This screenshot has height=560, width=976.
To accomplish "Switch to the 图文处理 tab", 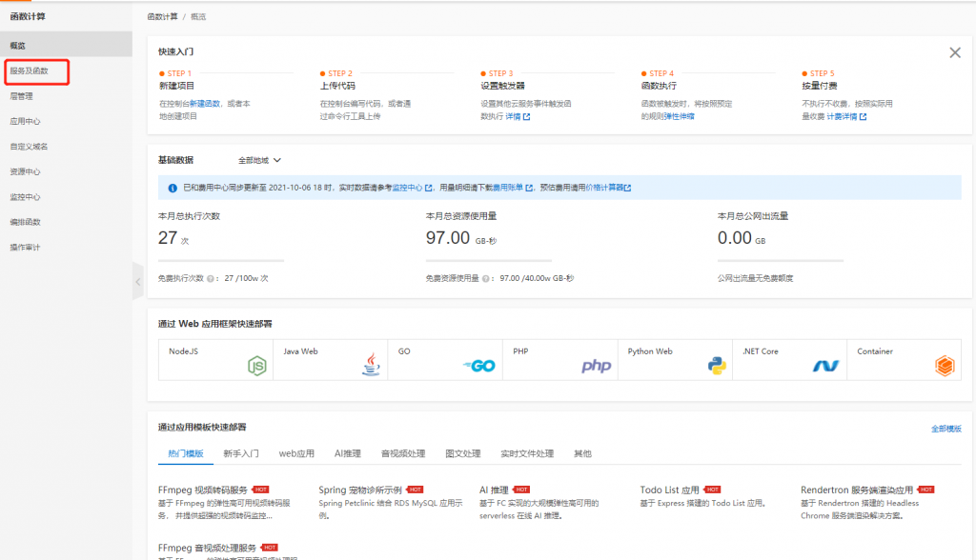I will 462,453.
